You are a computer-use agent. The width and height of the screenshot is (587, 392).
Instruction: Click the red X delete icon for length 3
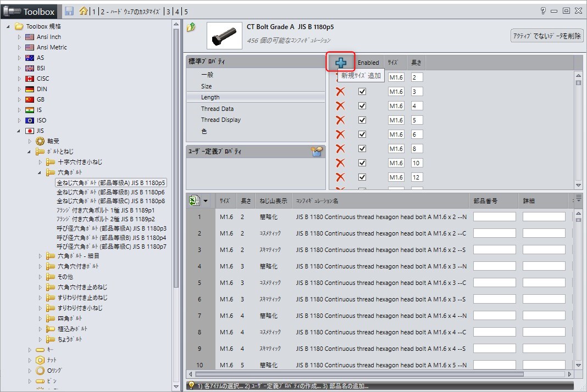340,92
